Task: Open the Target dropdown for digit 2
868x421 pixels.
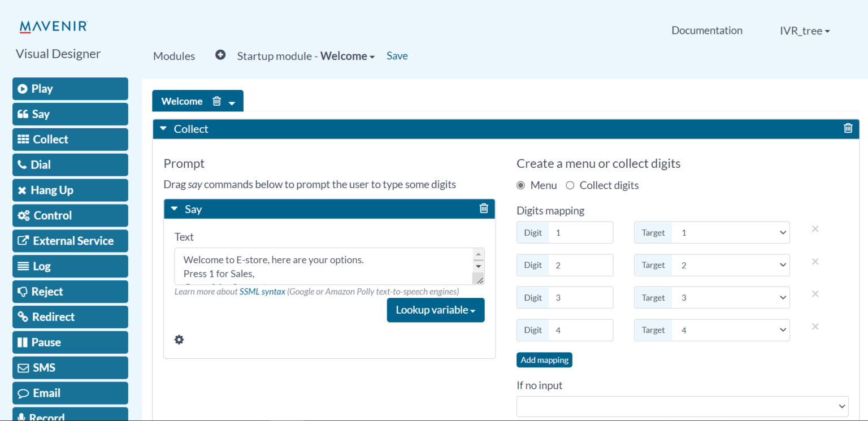Action: pos(731,265)
